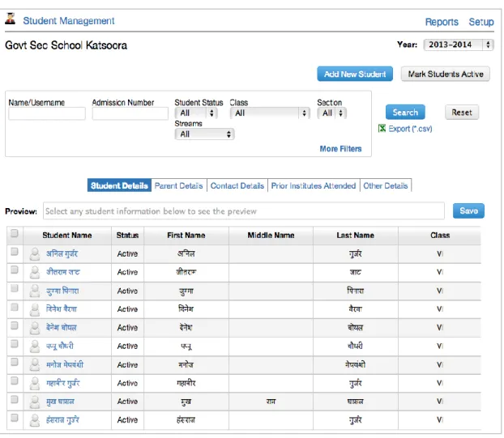This screenshot has width=504, height=438.
Task: Click avatar icon in अनिल गुर्जर row
Action: click(35, 253)
